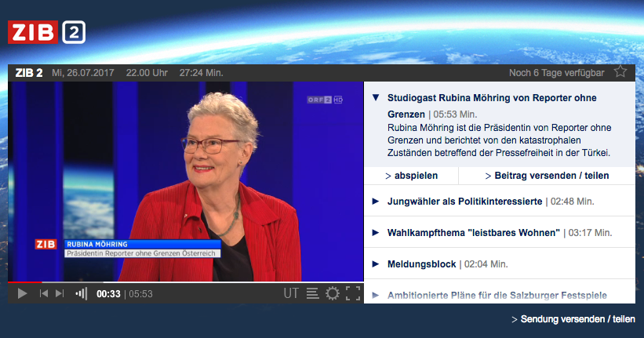Skip to next segment
The width and height of the screenshot is (644, 338).
coord(60,293)
